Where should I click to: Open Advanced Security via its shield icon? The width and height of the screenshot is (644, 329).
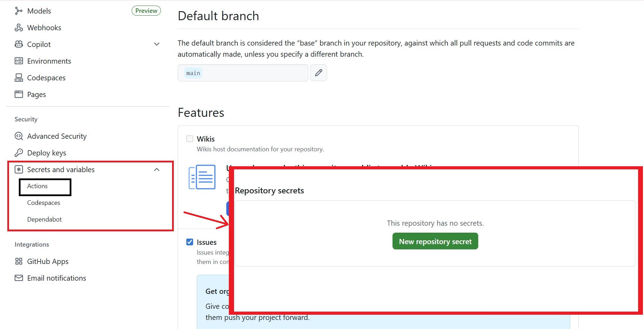point(18,136)
